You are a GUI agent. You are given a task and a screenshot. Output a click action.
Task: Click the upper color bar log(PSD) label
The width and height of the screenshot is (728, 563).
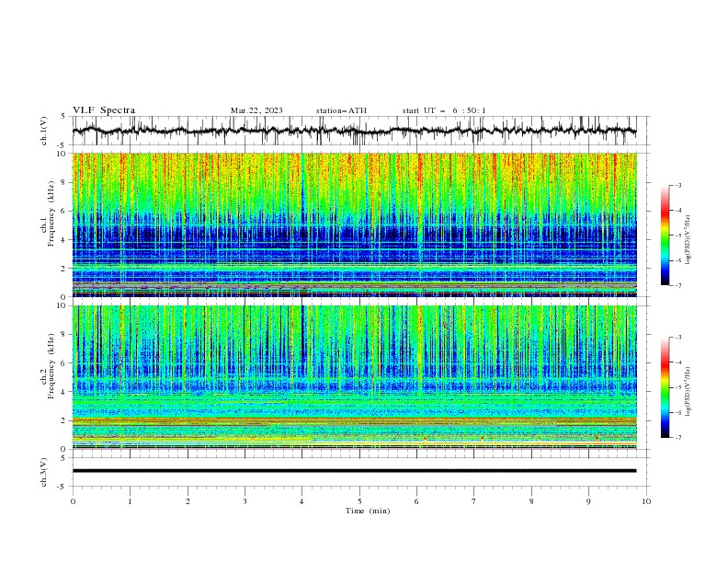tap(688, 240)
